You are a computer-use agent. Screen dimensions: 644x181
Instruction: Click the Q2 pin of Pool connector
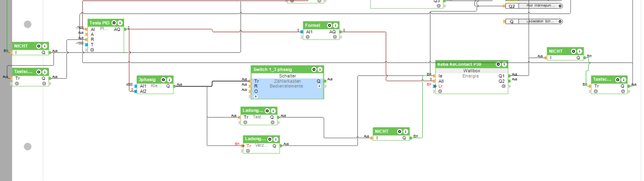512,6
